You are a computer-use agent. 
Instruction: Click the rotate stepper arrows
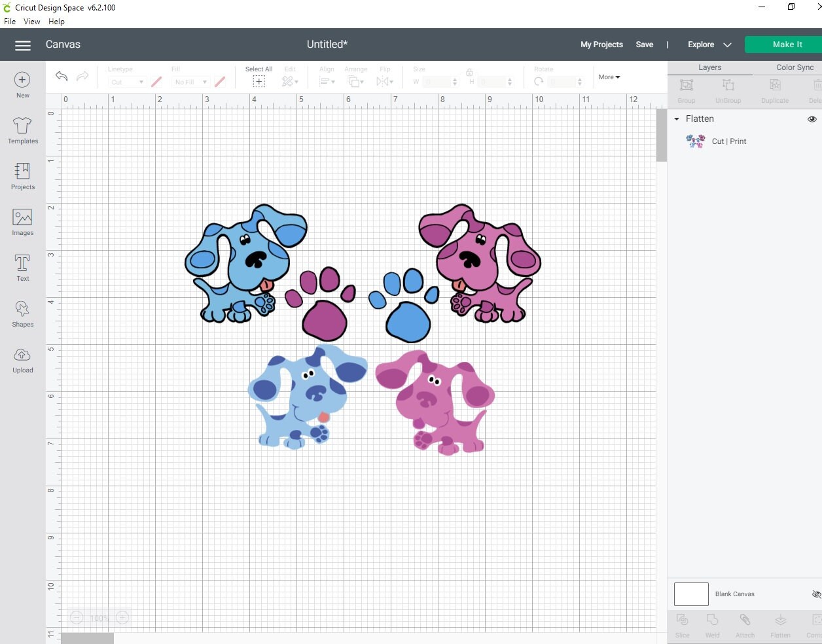coord(580,82)
